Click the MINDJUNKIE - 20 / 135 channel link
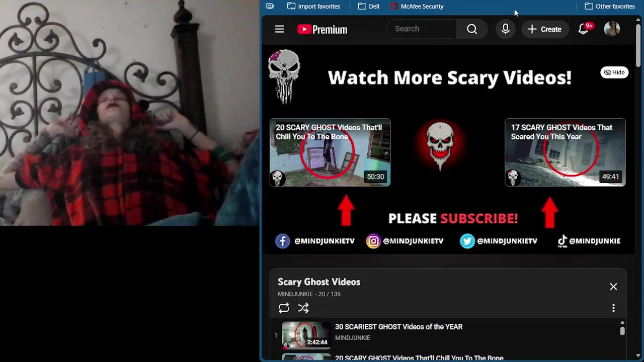 click(x=309, y=294)
